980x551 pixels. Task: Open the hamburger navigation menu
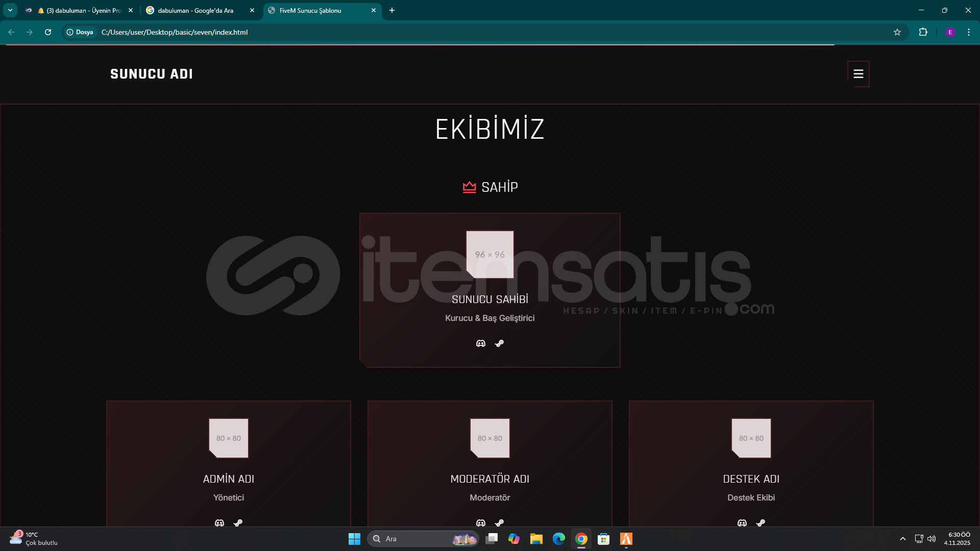tap(858, 74)
